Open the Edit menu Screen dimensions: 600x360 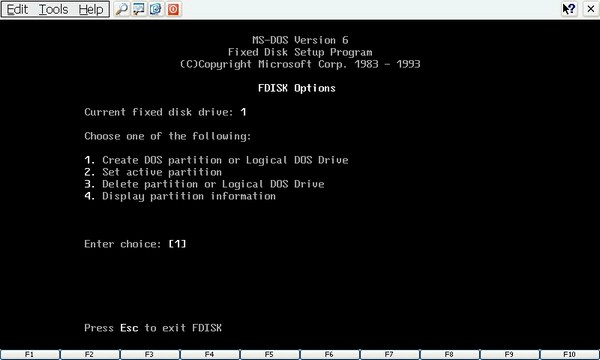(17, 9)
